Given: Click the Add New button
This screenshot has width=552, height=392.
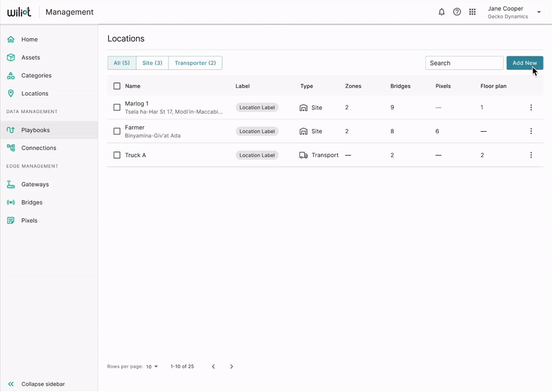Looking at the screenshot, I should (x=525, y=63).
